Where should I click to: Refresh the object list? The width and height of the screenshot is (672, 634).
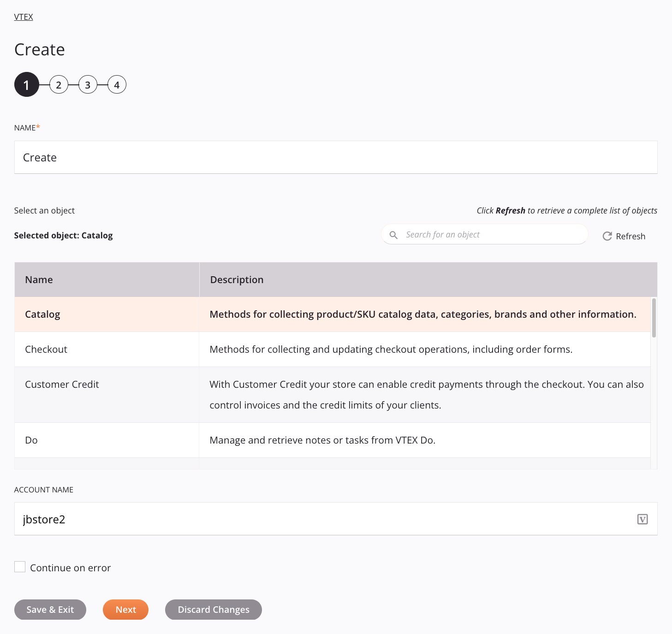click(624, 236)
